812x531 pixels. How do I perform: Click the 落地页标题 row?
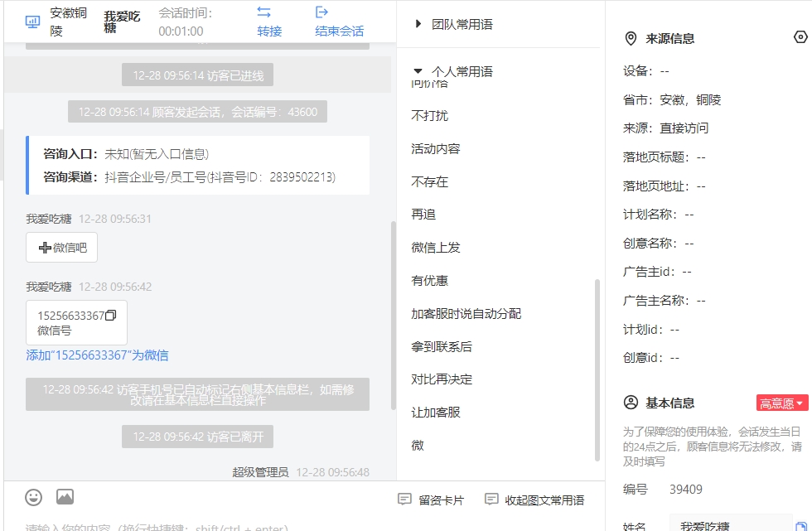pyautogui.click(x=664, y=157)
